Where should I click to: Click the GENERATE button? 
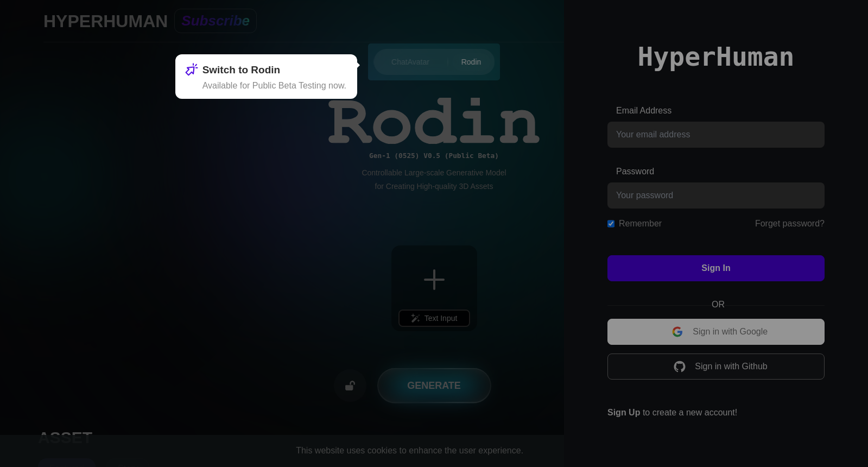pyautogui.click(x=434, y=386)
